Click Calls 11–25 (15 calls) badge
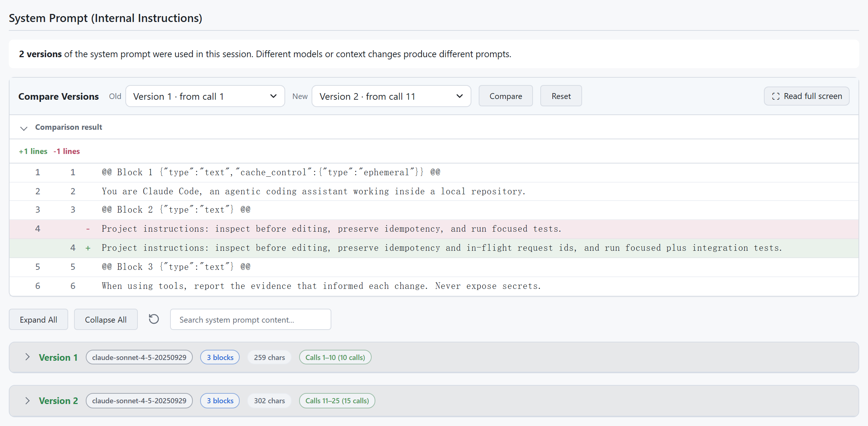Screen dimensions: 868x426 click(x=337, y=401)
